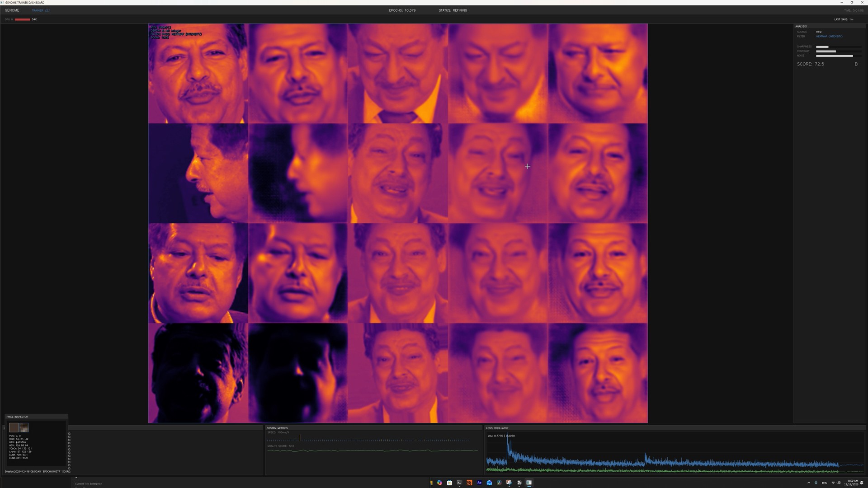The height and width of the screenshot is (488, 868).
Task: Click the volume icon in system tray
Action: pos(839,483)
